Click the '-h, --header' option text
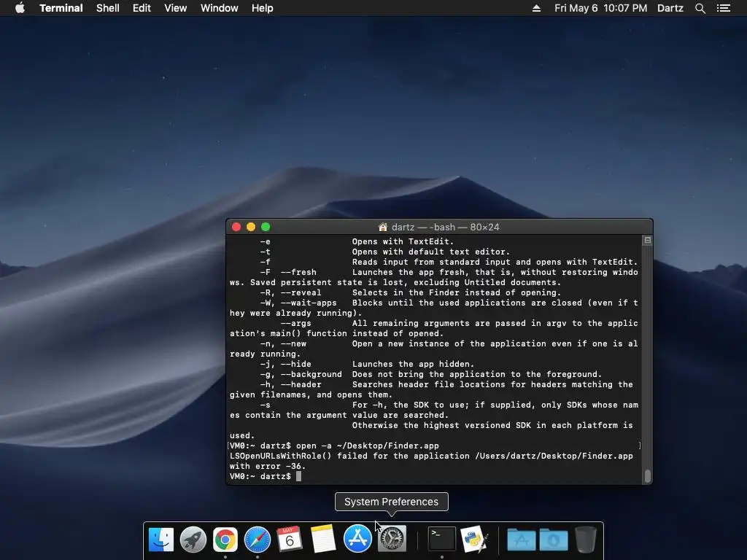 click(290, 384)
